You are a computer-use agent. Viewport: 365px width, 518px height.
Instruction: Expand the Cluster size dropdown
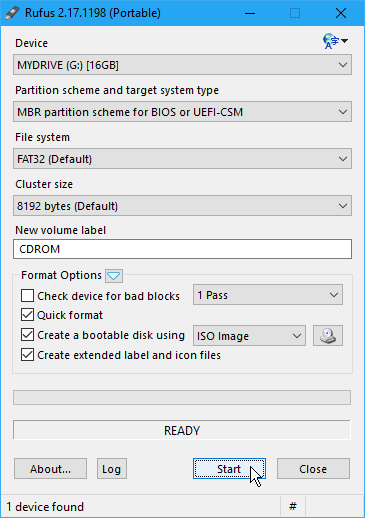click(x=182, y=206)
